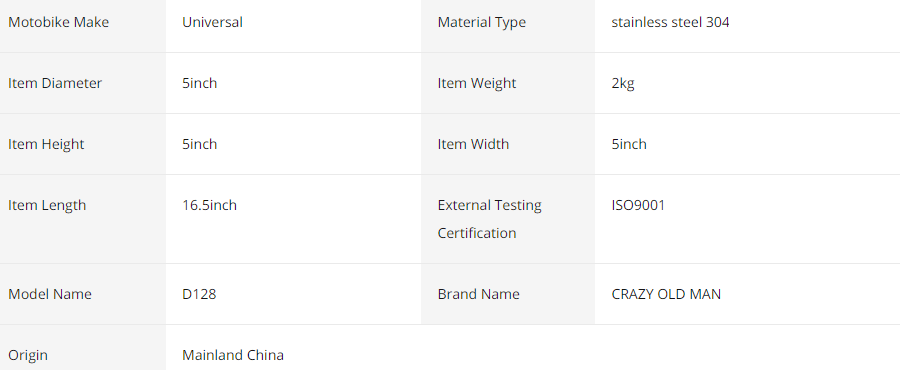Click the Item Diameter label
Viewport: 900px width, 370px height.
(x=55, y=83)
